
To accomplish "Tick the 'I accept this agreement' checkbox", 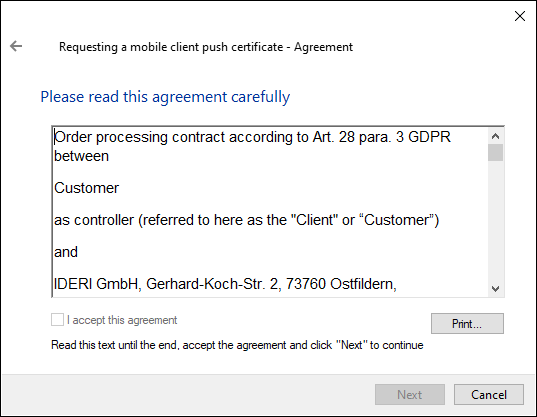I will [x=57, y=320].
